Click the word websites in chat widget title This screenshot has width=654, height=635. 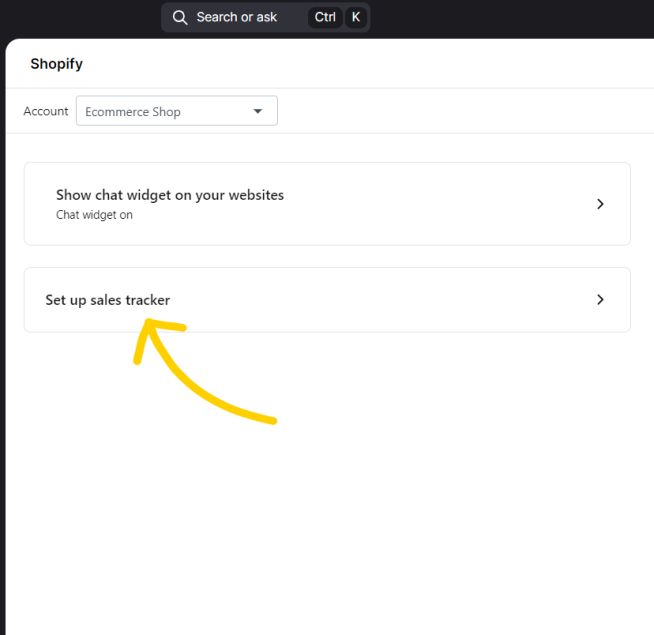point(256,195)
